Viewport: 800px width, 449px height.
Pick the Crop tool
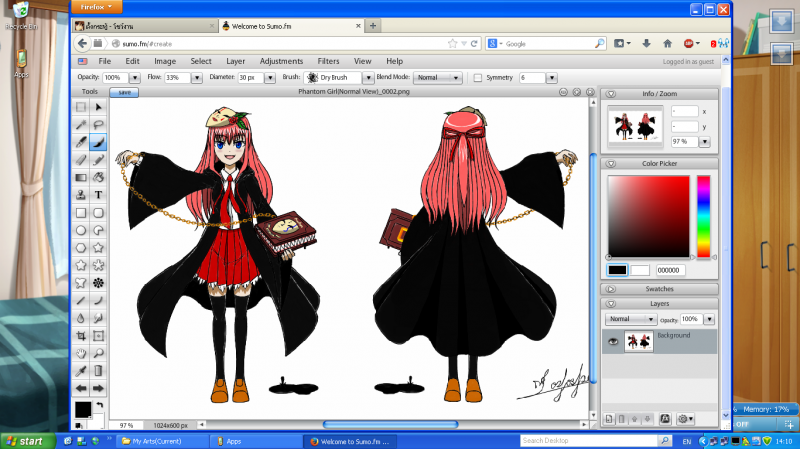click(x=81, y=335)
